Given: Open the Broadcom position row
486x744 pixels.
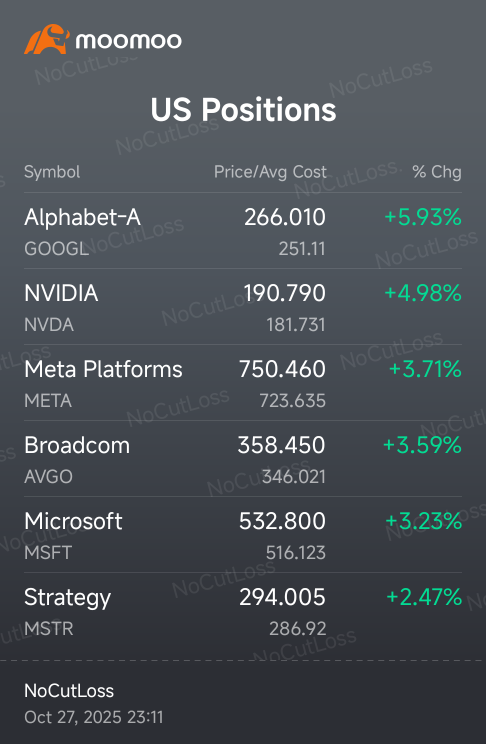Looking at the screenshot, I should 243,459.
